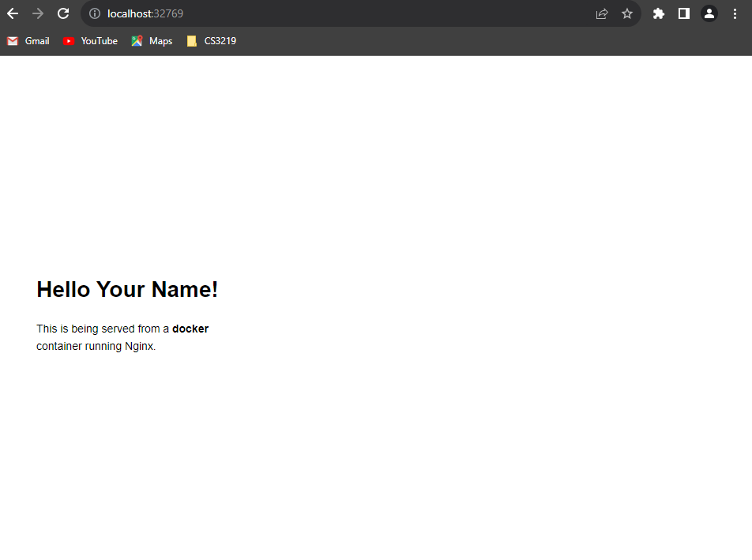The height and width of the screenshot is (560, 752).
Task: Open the Extensions puzzle menu
Action: point(659,13)
